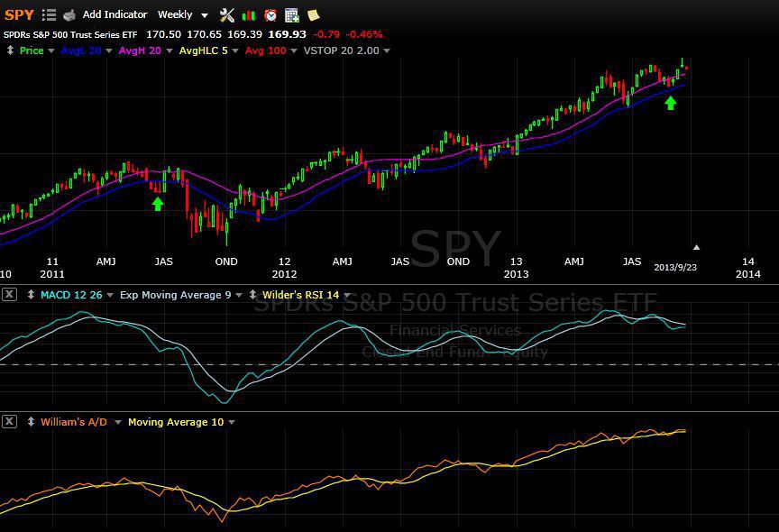Click the red Avg 100 label

pyautogui.click(x=266, y=50)
